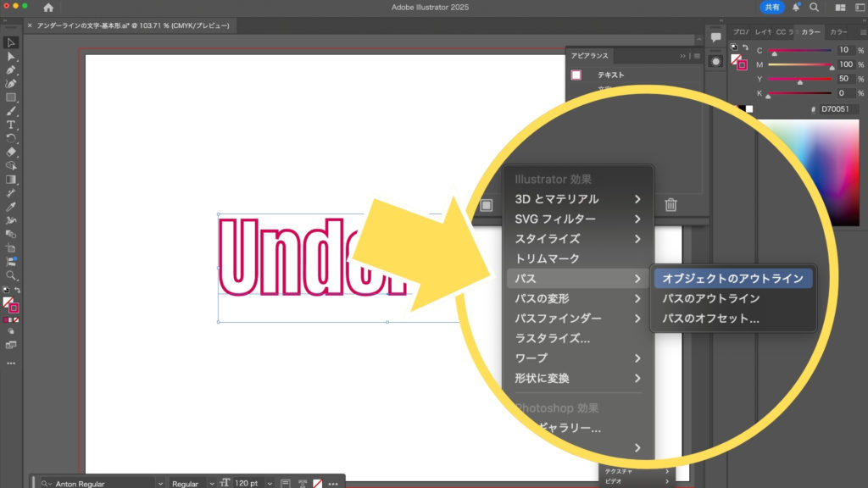
Task: Open the 120 pt font size dropdown
Action: (x=270, y=483)
